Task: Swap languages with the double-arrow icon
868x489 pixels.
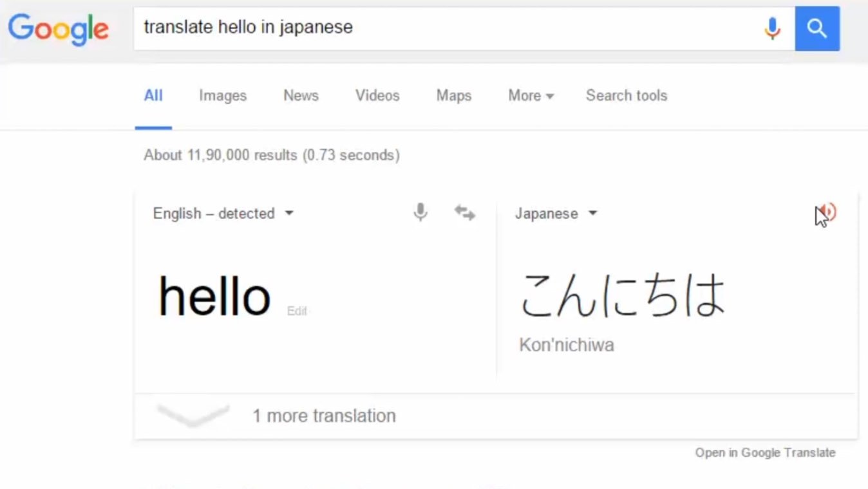Action: tap(464, 213)
